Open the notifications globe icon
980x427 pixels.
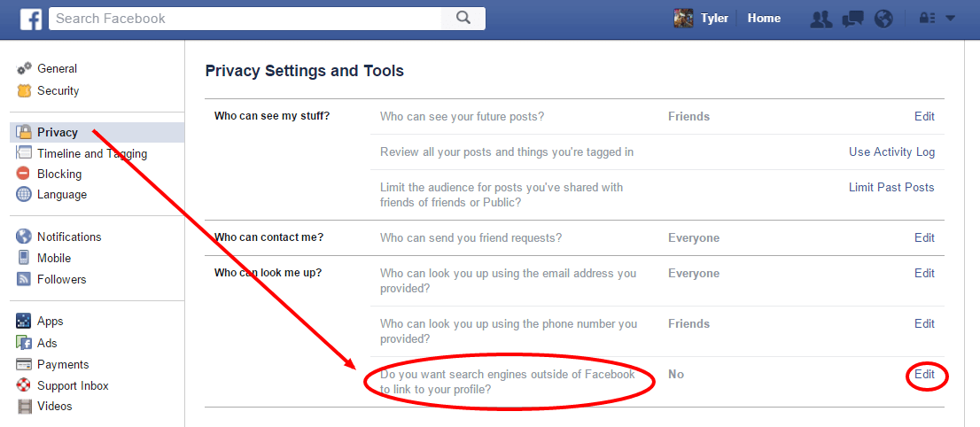[883, 19]
